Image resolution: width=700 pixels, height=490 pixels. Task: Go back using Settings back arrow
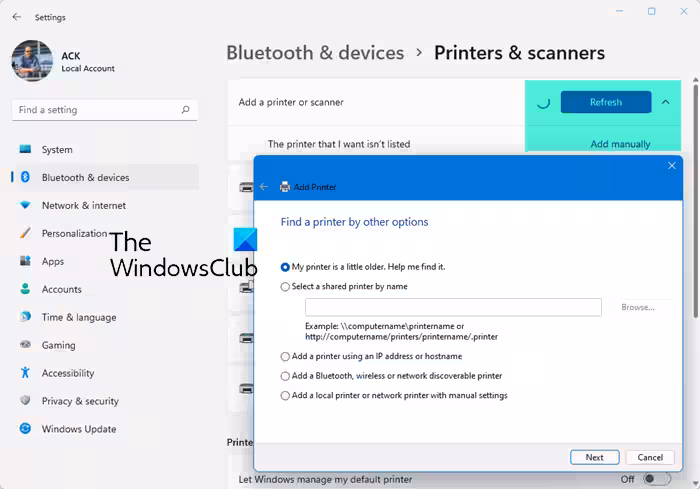click(x=16, y=17)
